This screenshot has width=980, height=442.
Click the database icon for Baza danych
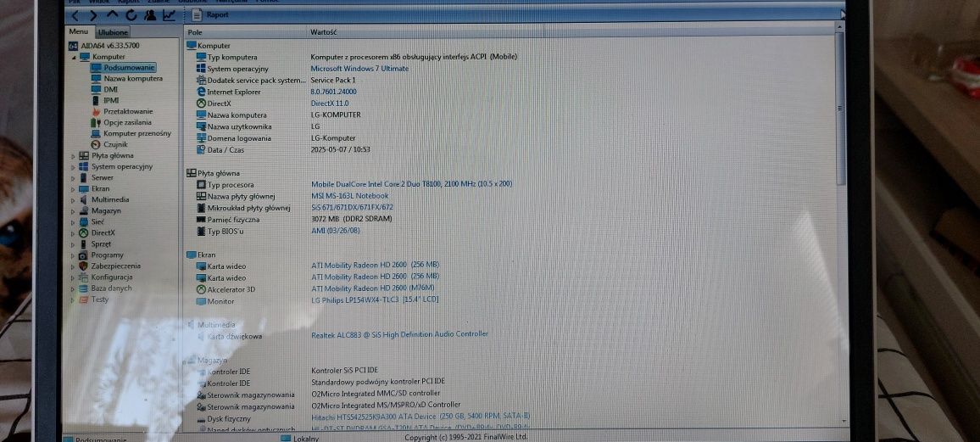tap(83, 288)
